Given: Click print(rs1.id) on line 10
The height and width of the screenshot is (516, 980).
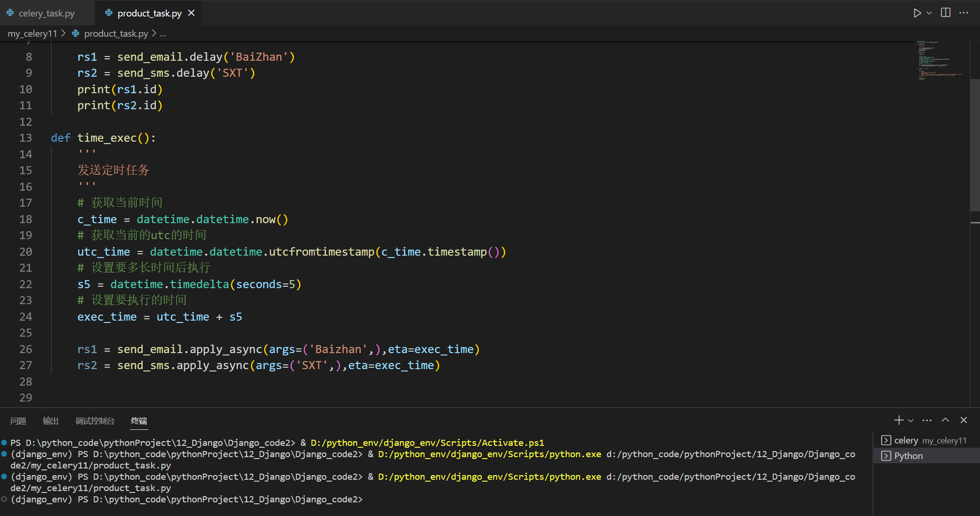Looking at the screenshot, I should pyautogui.click(x=120, y=89).
